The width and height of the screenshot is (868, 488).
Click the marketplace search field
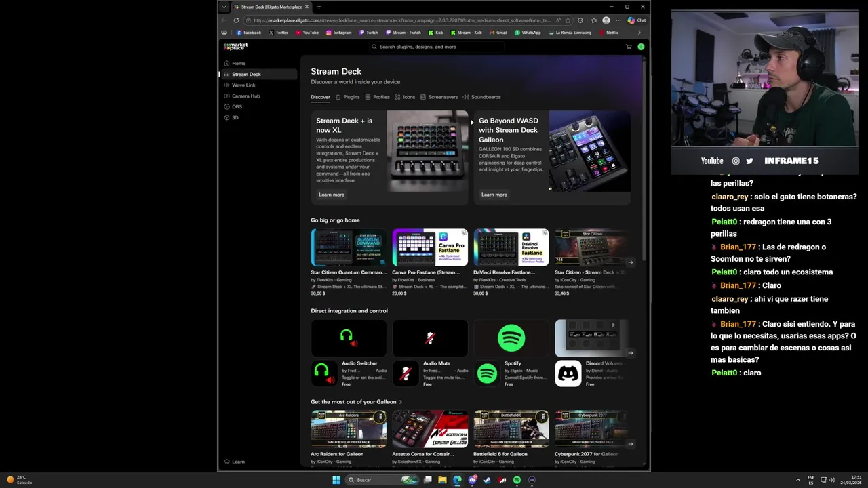pyautogui.click(x=437, y=47)
